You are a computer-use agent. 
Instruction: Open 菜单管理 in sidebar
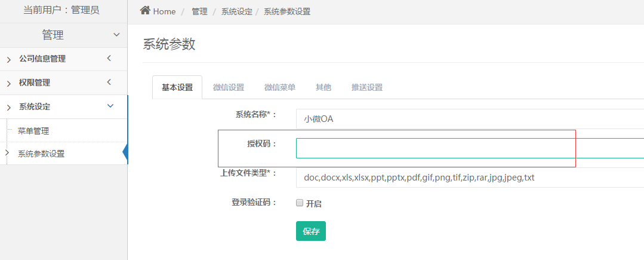coord(33,131)
